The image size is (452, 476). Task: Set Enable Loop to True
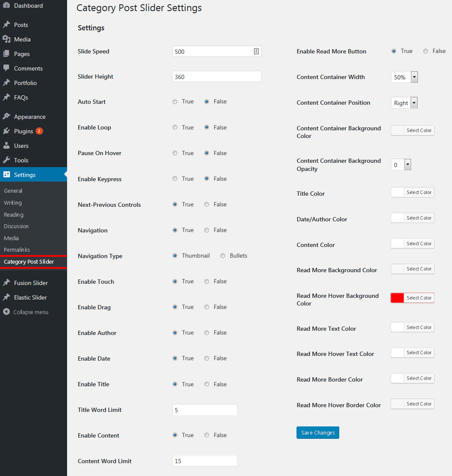[x=175, y=127]
